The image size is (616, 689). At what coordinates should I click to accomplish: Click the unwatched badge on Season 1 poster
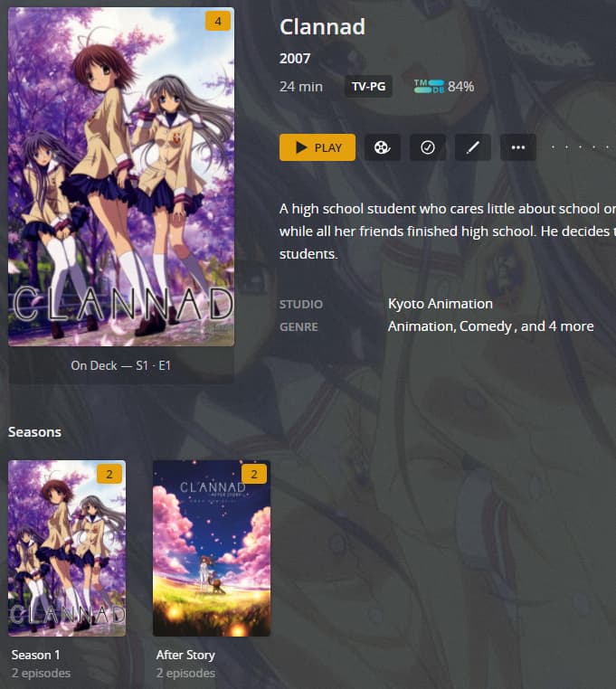pyautogui.click(x=109, y=474)
